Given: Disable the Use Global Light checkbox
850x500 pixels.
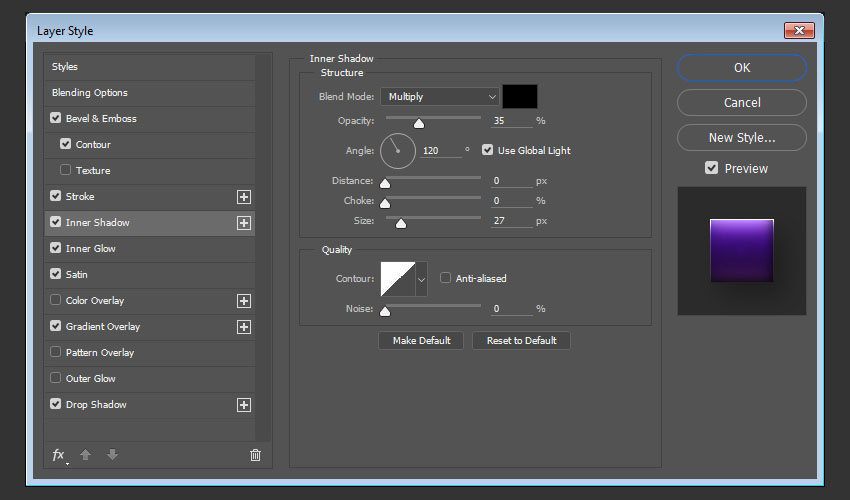Looking at the screenshot, I should [x=488, y=150].
